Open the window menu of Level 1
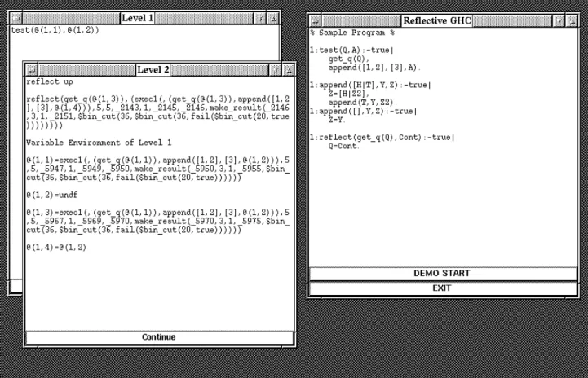This screenshot has width=588, height=378. click(16, 18)
